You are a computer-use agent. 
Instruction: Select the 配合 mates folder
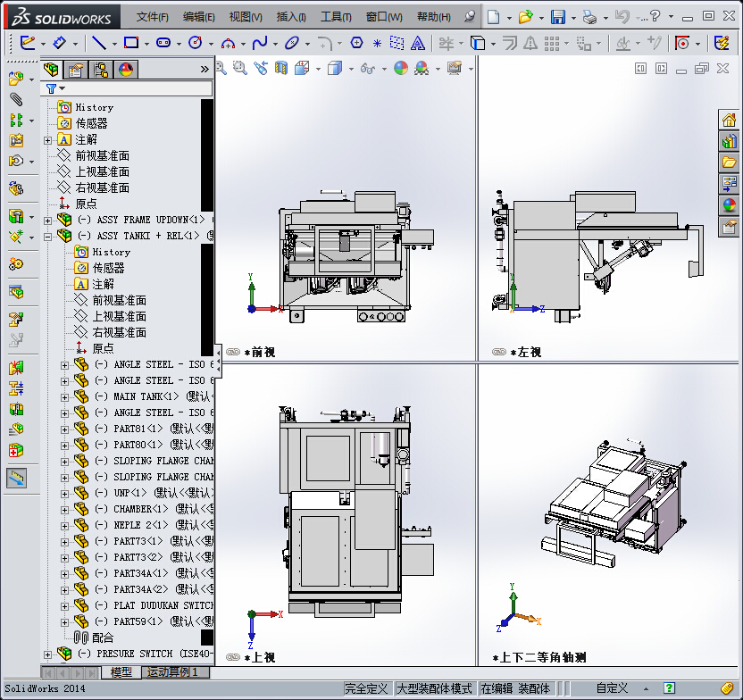(103, 638)
